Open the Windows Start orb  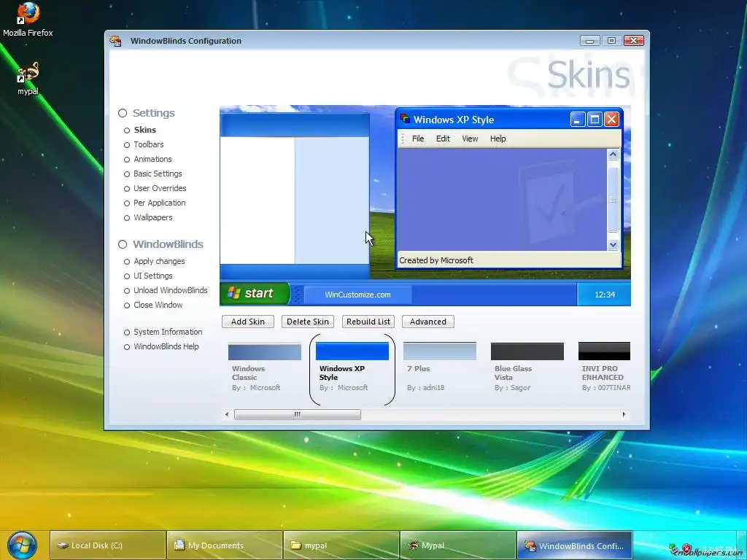click(x=21, y=545)
